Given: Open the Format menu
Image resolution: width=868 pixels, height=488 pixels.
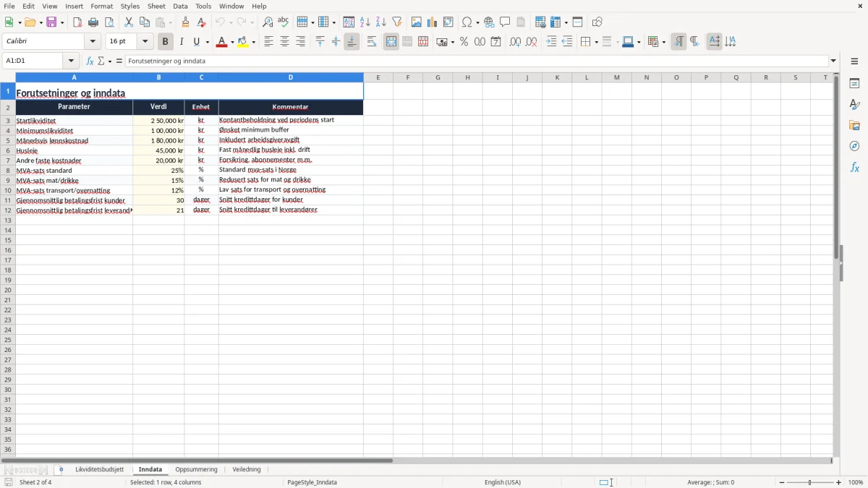Looking at the screenshot, I should pos(102,6).
